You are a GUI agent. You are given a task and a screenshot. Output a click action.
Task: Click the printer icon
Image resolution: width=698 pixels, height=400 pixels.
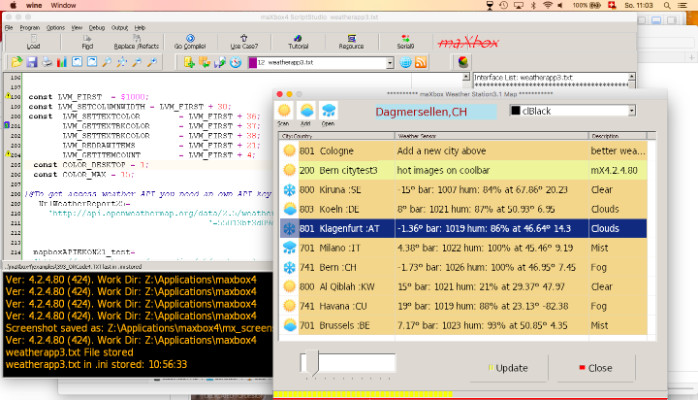click(47, 62)
